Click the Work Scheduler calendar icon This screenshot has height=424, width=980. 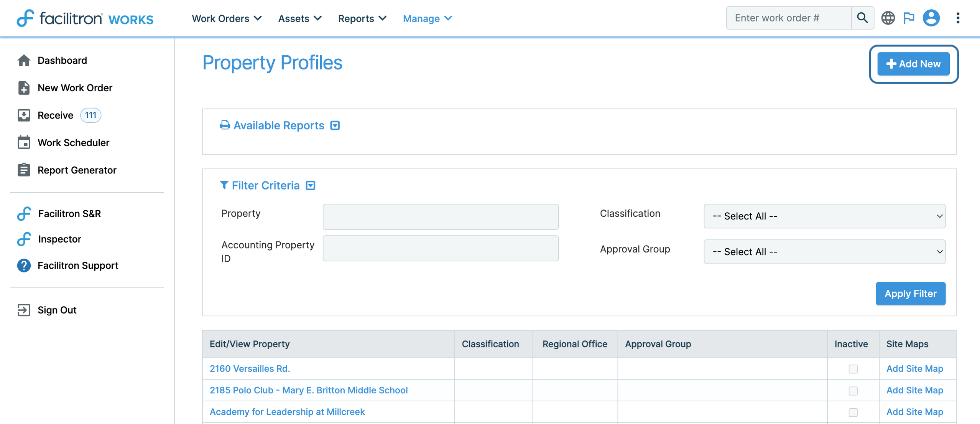[x=24, y=142]
